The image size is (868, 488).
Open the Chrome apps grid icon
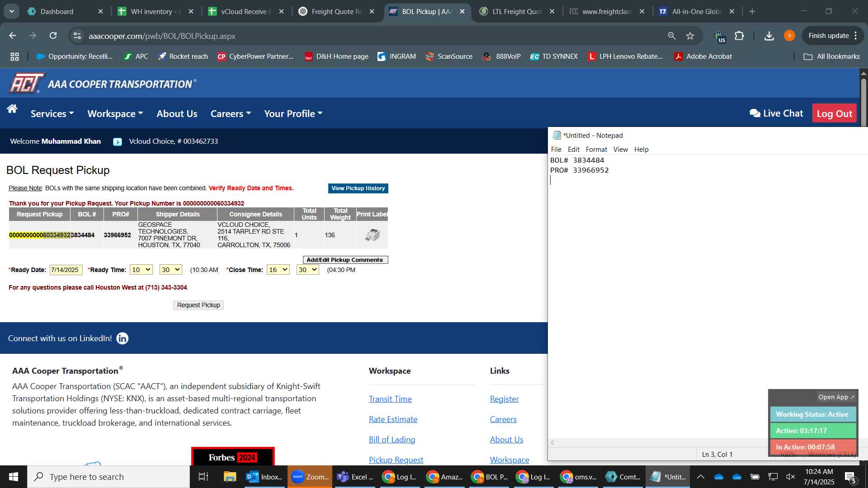(x=14, y=56)
